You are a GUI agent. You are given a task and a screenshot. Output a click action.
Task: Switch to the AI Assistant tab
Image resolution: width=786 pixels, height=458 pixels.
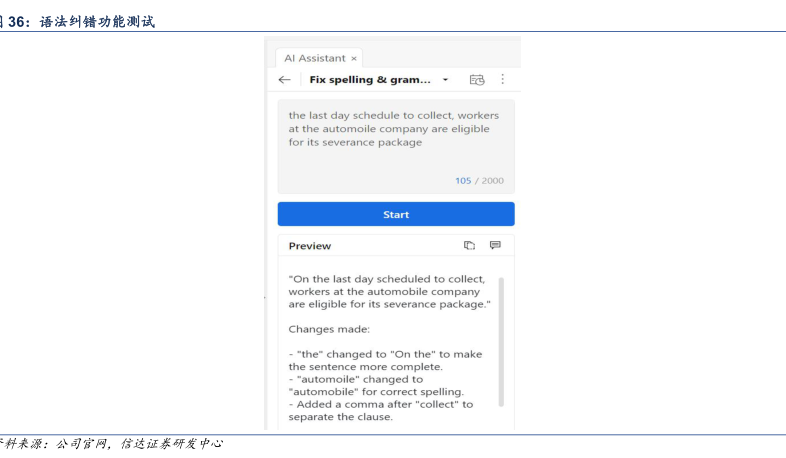tap(314, 59)
